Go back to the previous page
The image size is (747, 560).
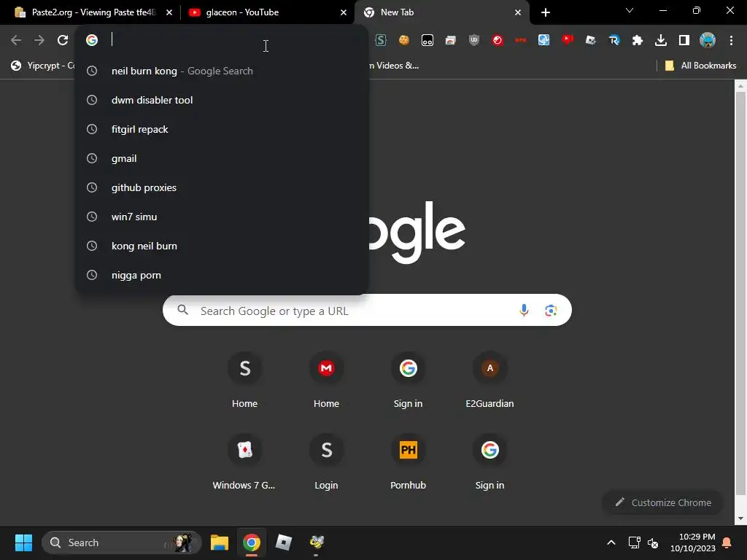[x=16, y=40]
